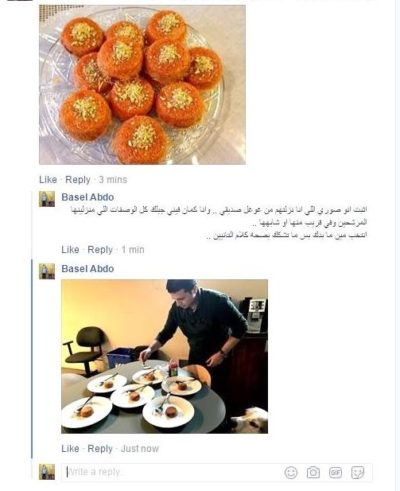400x491 pixels.
Task: View the kunafa sweets photo
Action: click(x=142, y=85)
